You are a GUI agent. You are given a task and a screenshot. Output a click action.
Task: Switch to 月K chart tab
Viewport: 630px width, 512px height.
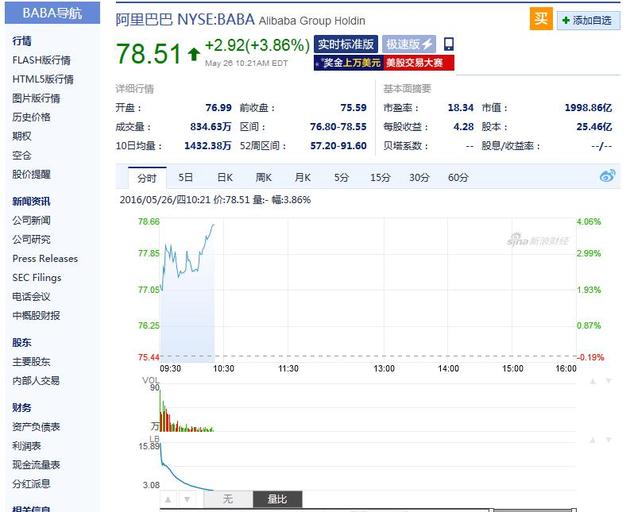pyautogui.click(x=303, y=177)
